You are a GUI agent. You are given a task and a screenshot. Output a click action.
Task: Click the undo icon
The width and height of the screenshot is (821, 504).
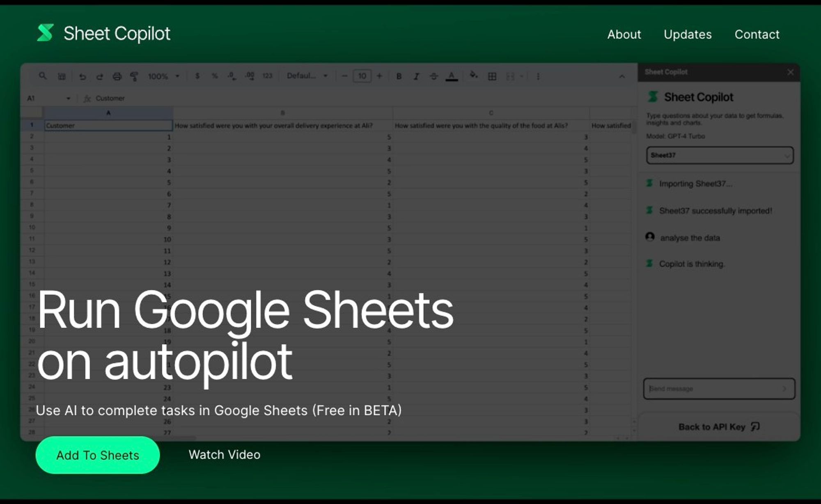click(83, 76)
